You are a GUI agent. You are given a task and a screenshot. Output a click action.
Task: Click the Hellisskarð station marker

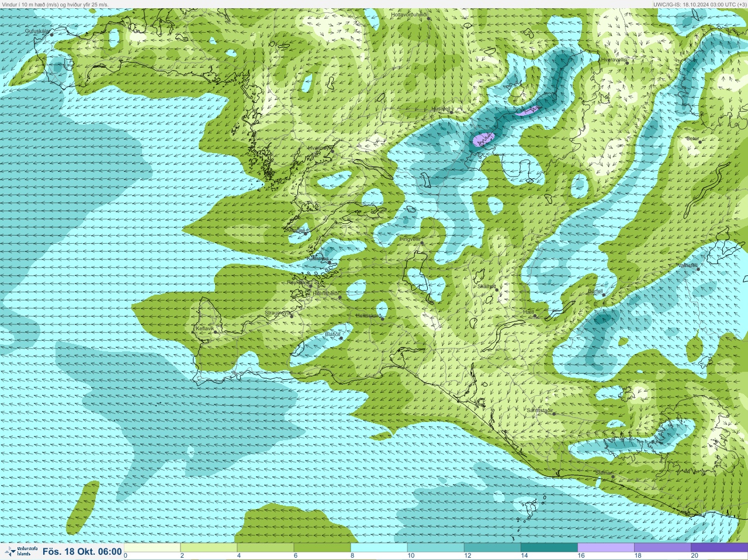click(x=382, y=319)
